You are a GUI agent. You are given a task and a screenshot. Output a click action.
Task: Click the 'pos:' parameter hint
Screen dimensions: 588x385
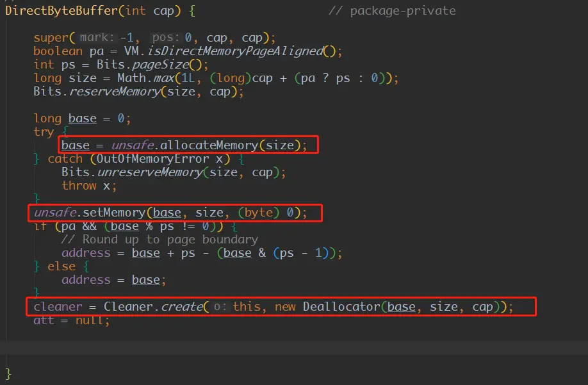coord(165,38)
